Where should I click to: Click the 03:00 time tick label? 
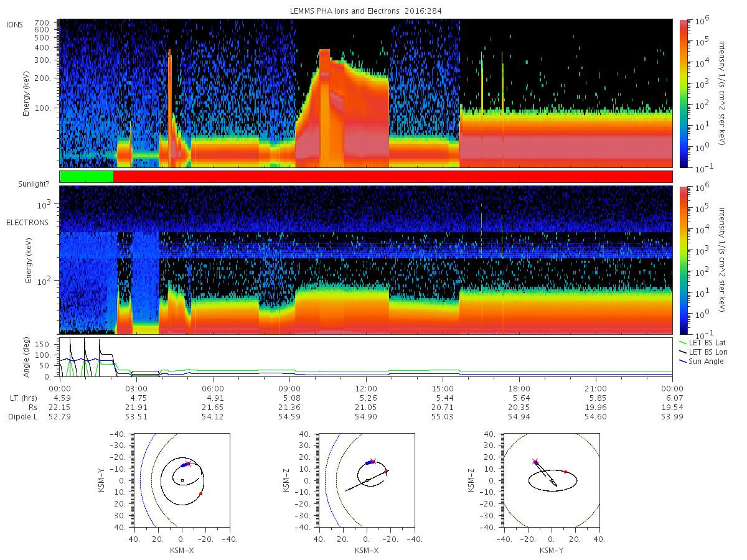[136, 389]
